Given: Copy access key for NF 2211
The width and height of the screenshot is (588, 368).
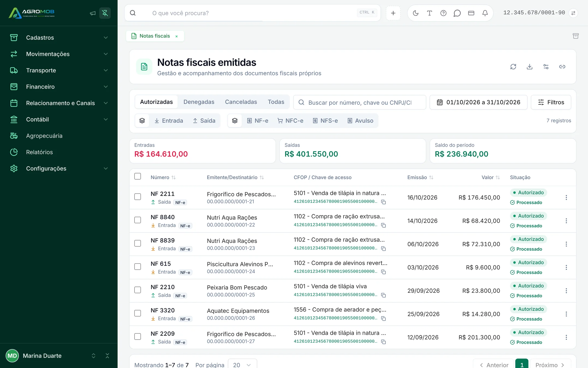Looking at the screenshot, I should point(384,202).
